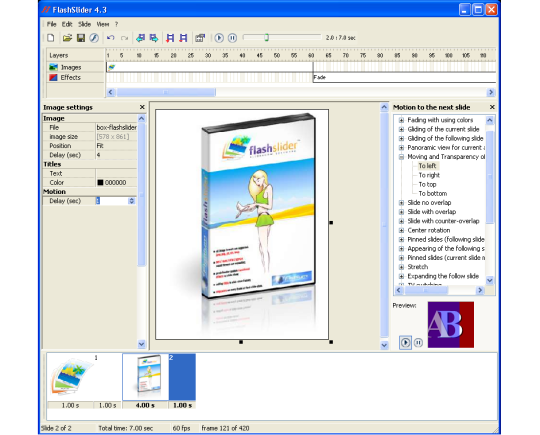This screenshot has width=540, height=435.
Task: Expand the Slide no overlap node
Action: (401, 203)
